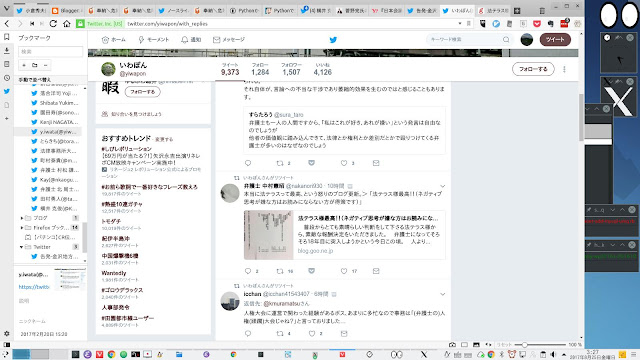The width and height of the screenshot is (640, 360).
Task: Open Chrome from the taskbar
Action: point(111,354)
